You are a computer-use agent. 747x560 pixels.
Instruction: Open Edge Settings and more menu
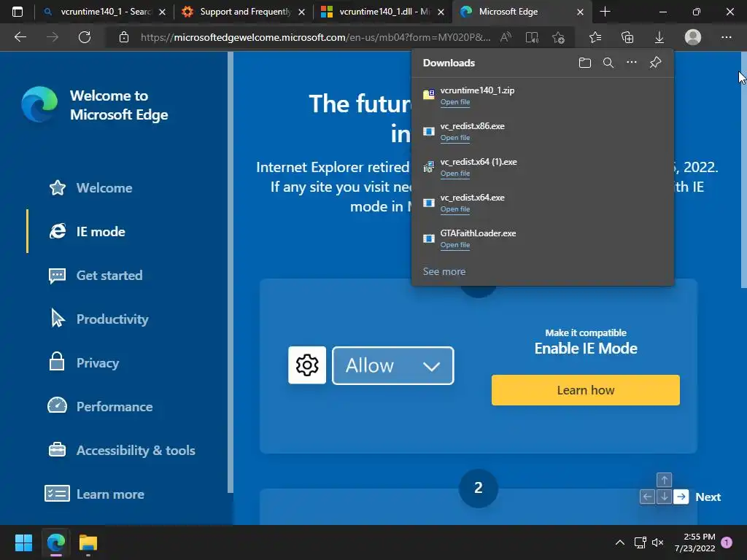tap(726, 37)
